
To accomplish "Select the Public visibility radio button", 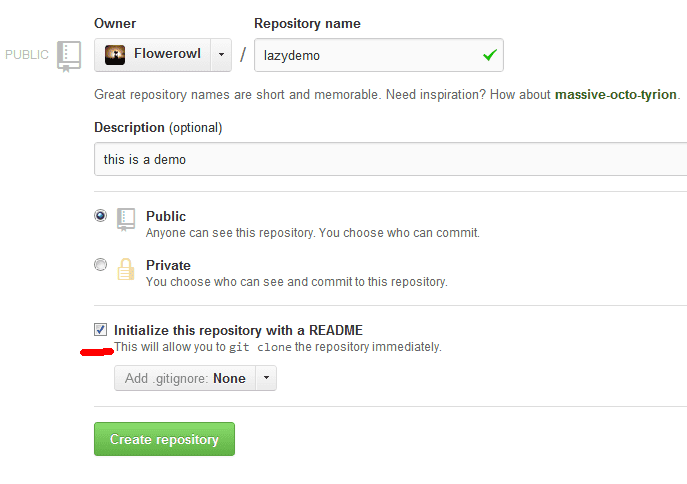I will tap(100, 215).
